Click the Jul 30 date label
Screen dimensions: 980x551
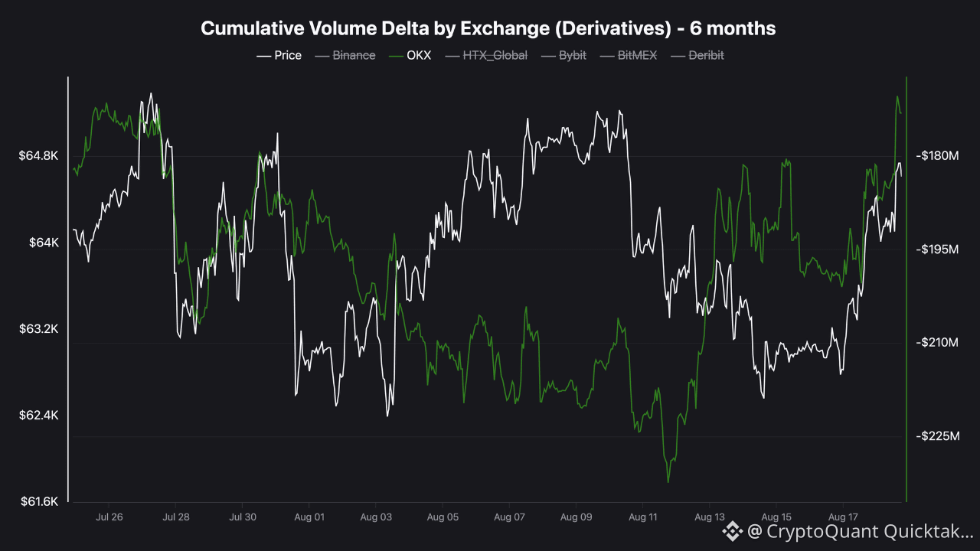[x=243, y=517]
